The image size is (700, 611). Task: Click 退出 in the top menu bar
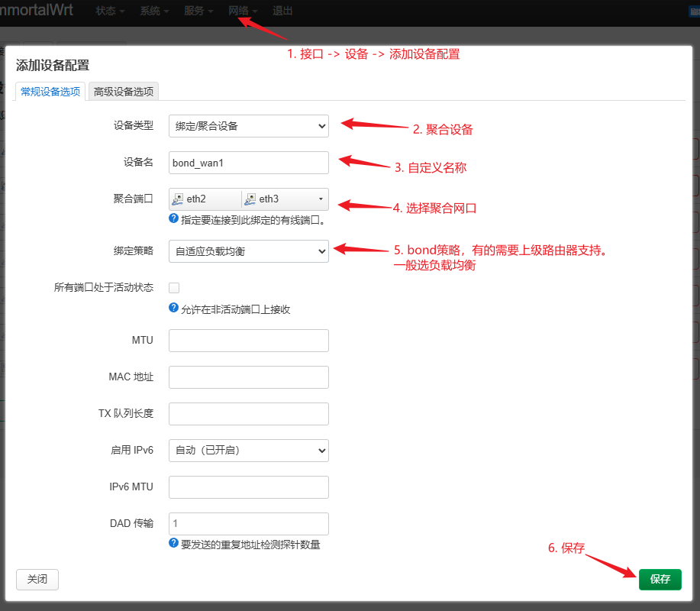point(282,11)
